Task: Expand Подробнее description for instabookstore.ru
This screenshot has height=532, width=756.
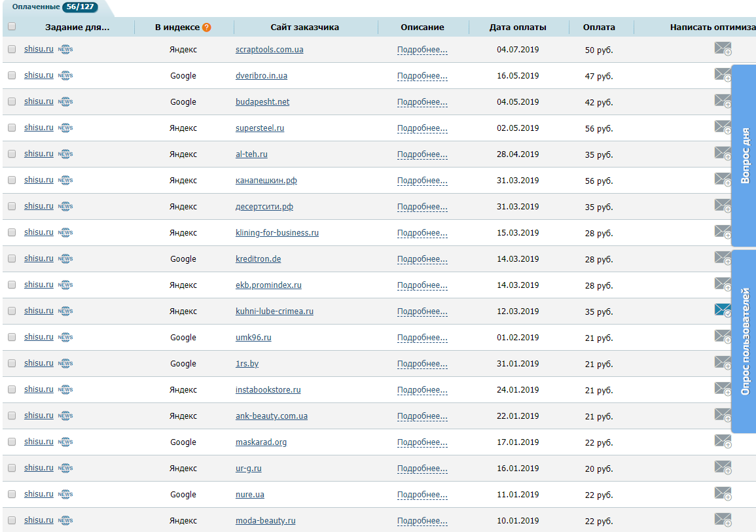Action: tap(422, 390)
